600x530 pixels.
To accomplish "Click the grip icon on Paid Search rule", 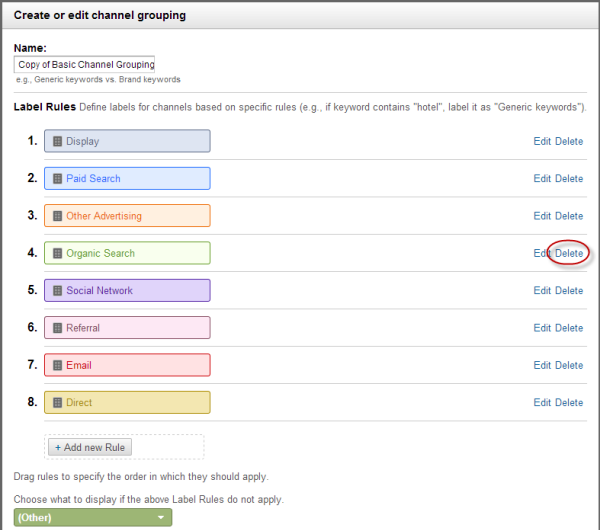I will pyautogui.click(x=57, y=179).
